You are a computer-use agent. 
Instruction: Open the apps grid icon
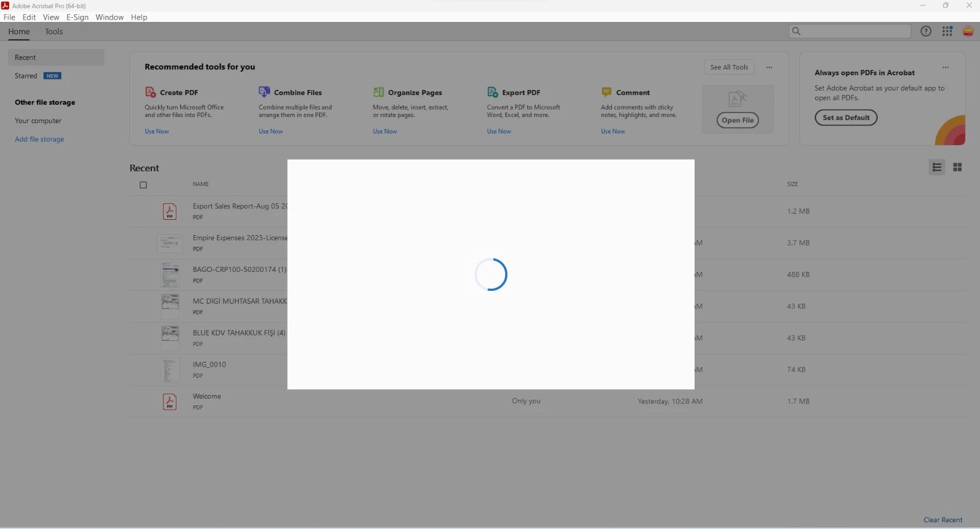coord(948,31)
